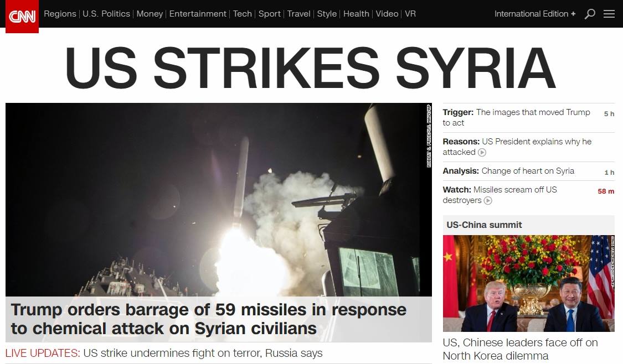The width and height of the screenshot is (623, 364).
Task: Open the Sport section
Action: click(x=269, y=14)
